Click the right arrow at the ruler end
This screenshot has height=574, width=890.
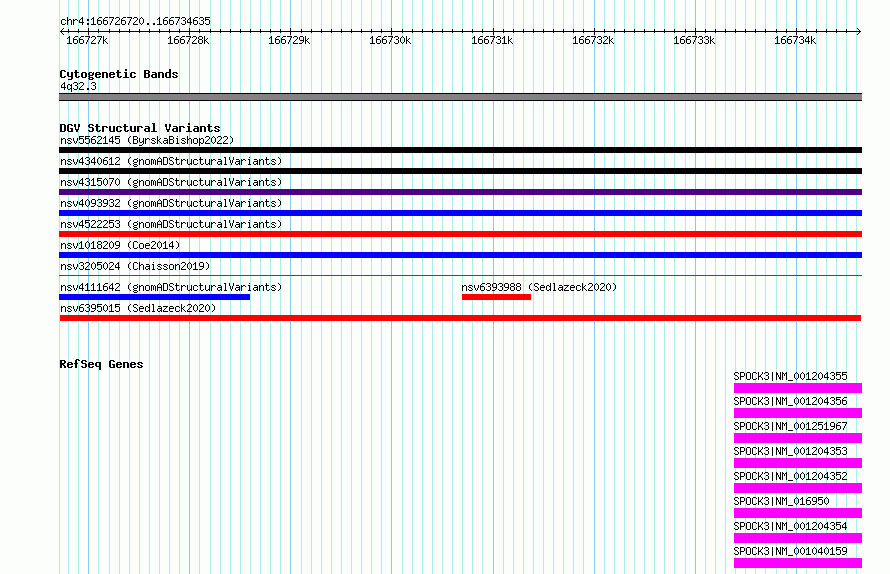(859, 32)
